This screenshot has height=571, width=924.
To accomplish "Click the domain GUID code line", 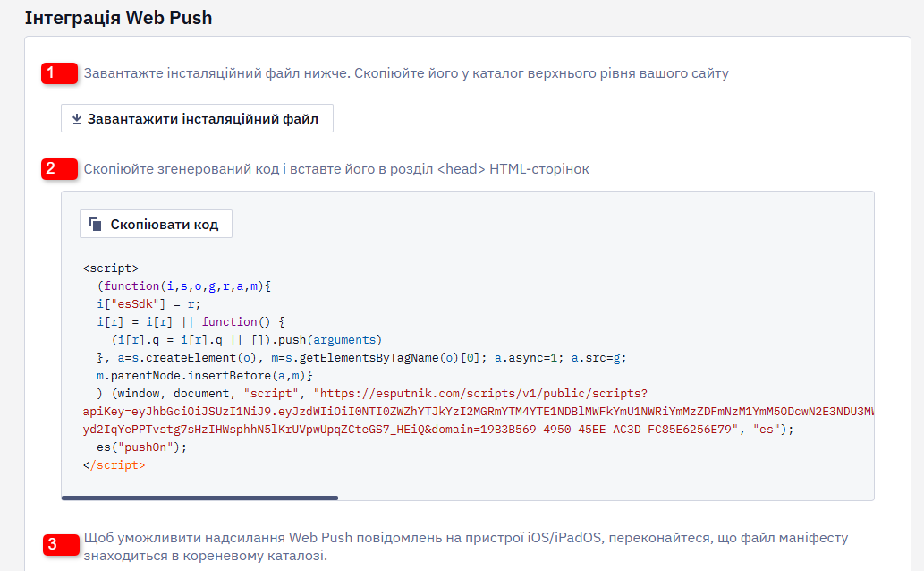I will click(438, 430).
